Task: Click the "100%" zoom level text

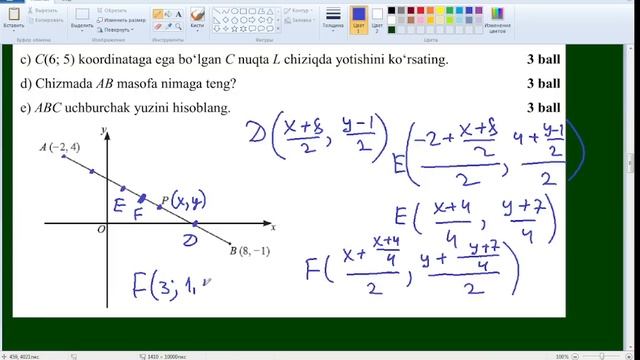Action: (x=562, y=357)
